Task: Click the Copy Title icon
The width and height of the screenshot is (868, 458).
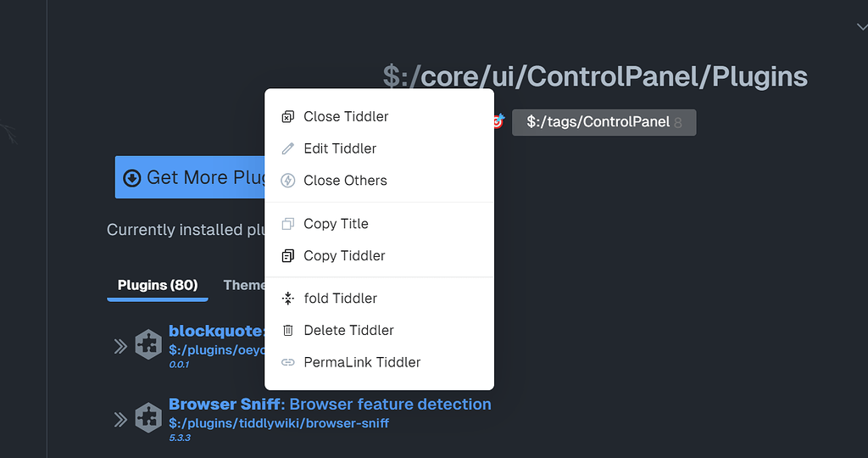Action: pos(288,224)
